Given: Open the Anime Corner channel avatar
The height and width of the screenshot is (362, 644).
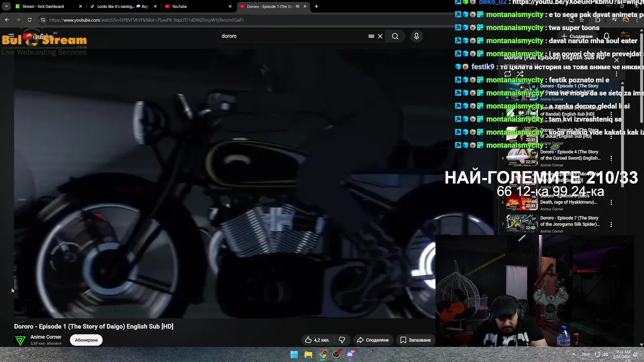Looking at the screenshot, I should pos(20,340).
